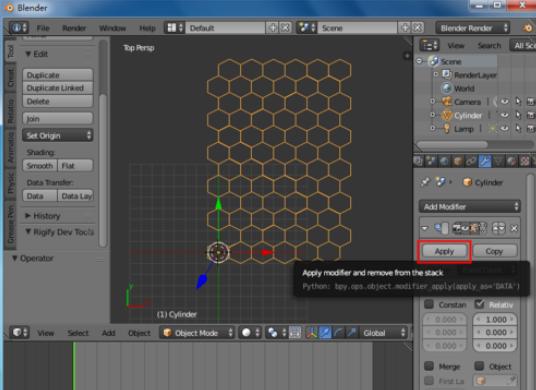
Task: Select the scale manipulator icon
Action: (x=352, y=332)
